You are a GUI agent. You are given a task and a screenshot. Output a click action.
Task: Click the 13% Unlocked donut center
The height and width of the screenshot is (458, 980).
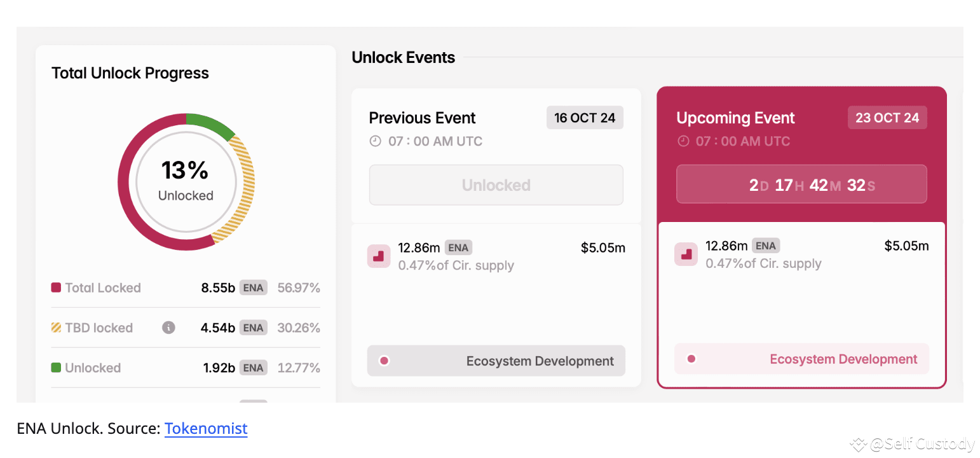[186, 181]
